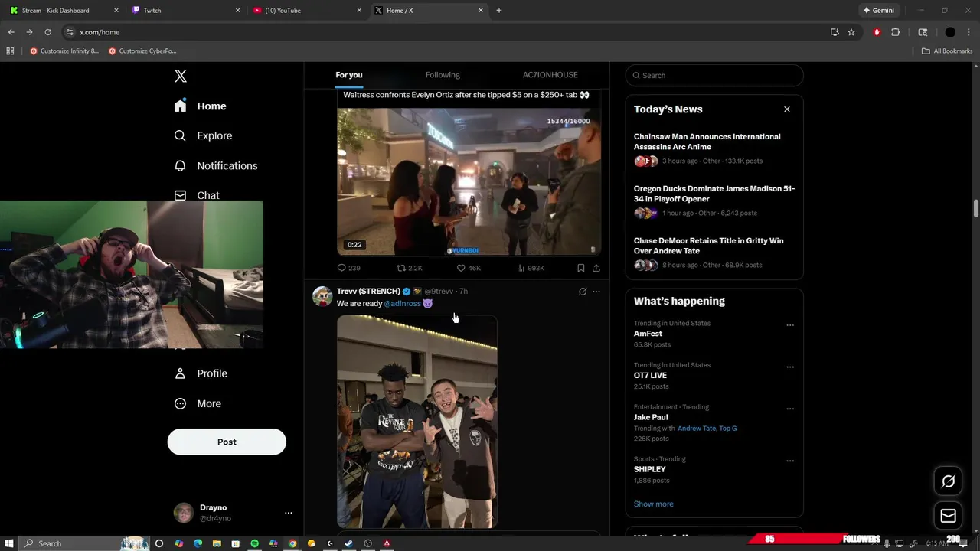The image size is (980, 551).
Task: Open Jake Paul trending topic
Action: (x=651, y=417)
